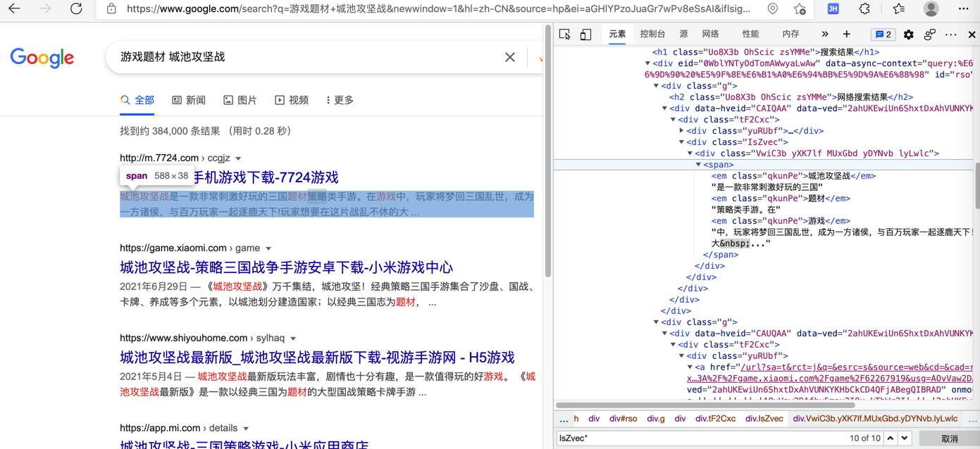Collapse the div with data-hveid CAIQAA
Image resolution: width=980 pixels, height=449 pixels.
[x=664, y=108]
